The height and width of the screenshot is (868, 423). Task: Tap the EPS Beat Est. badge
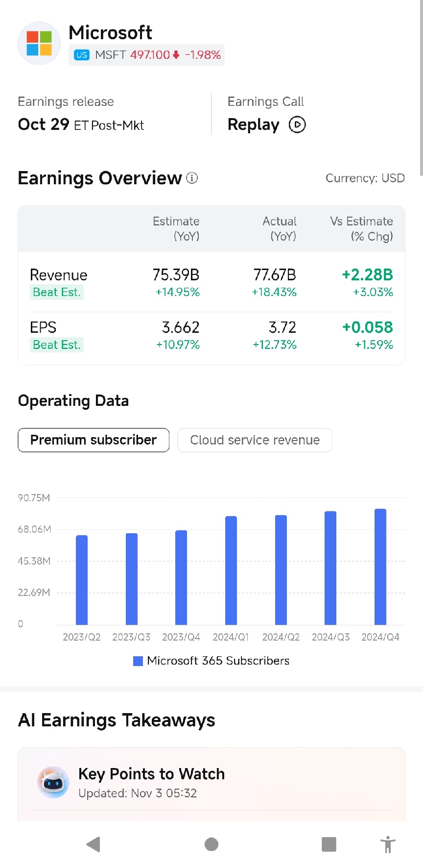click(56, 345)
